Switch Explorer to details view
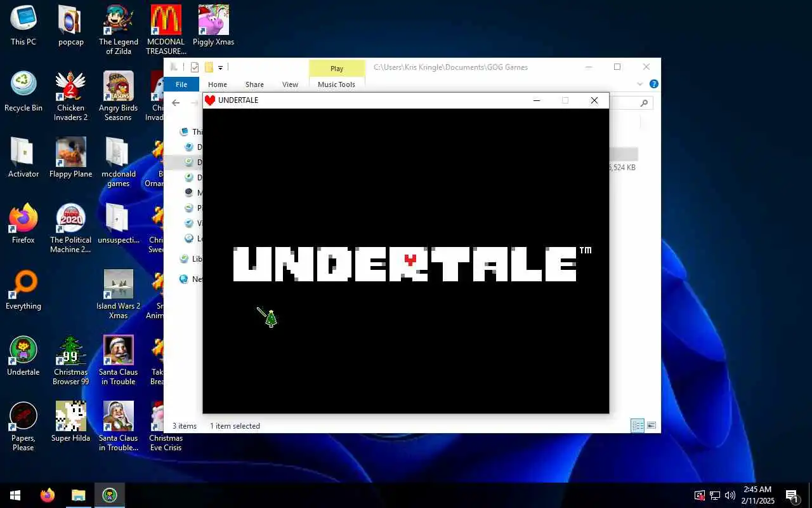Viewport: 812px width, 508px height. pyautogui.click(x=638, y=425)
